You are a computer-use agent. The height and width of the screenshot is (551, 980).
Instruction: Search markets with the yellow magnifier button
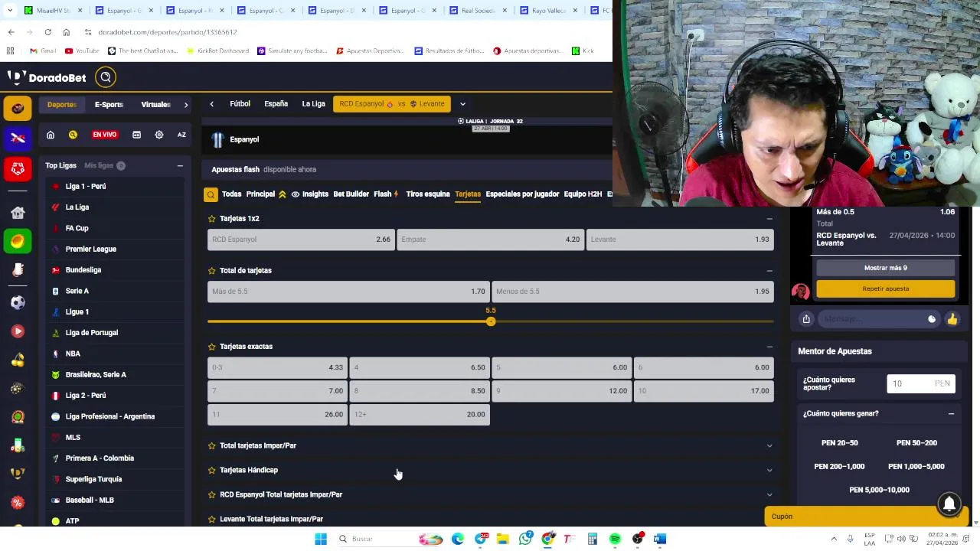[x=211, y=194]
